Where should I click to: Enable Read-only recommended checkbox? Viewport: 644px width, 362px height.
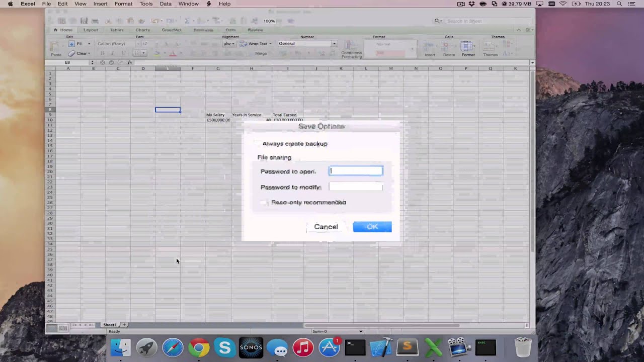point(264,203)
